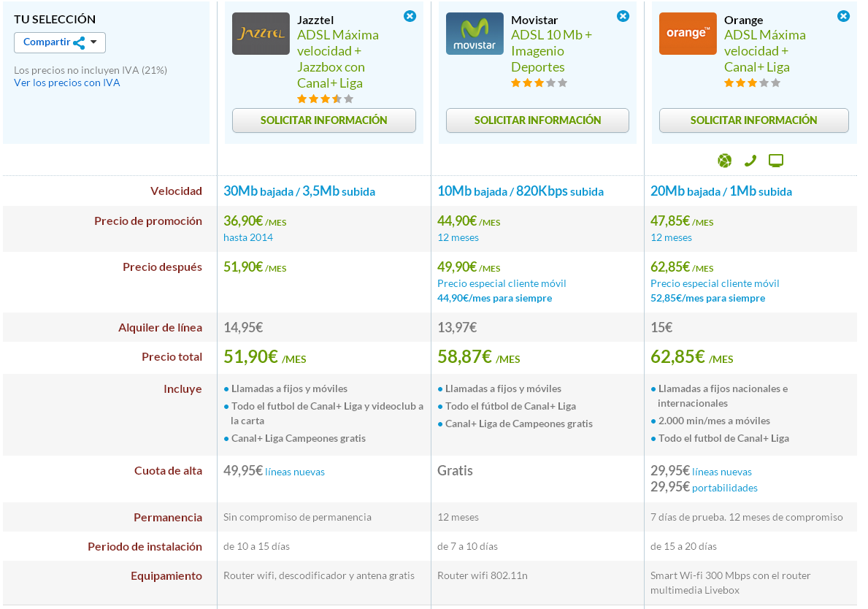Viewport: 868px width, 609px height.
Task: Click 'de 7 a 10 días' installation text
Action: [467, 546]
